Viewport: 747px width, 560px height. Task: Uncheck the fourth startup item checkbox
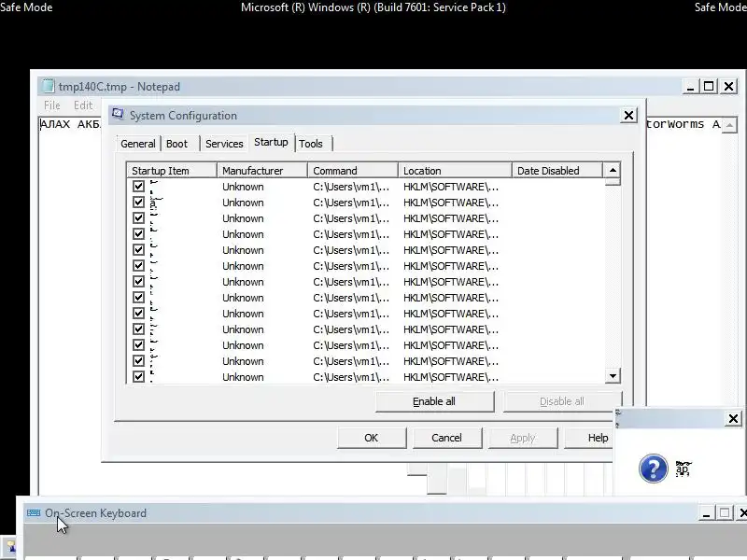click(x=138, y=234)
